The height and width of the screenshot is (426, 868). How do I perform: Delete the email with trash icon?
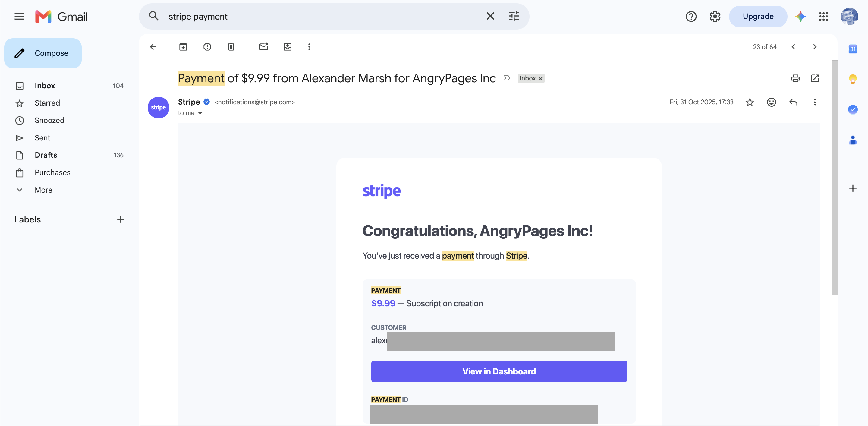[x=231, y=47]
